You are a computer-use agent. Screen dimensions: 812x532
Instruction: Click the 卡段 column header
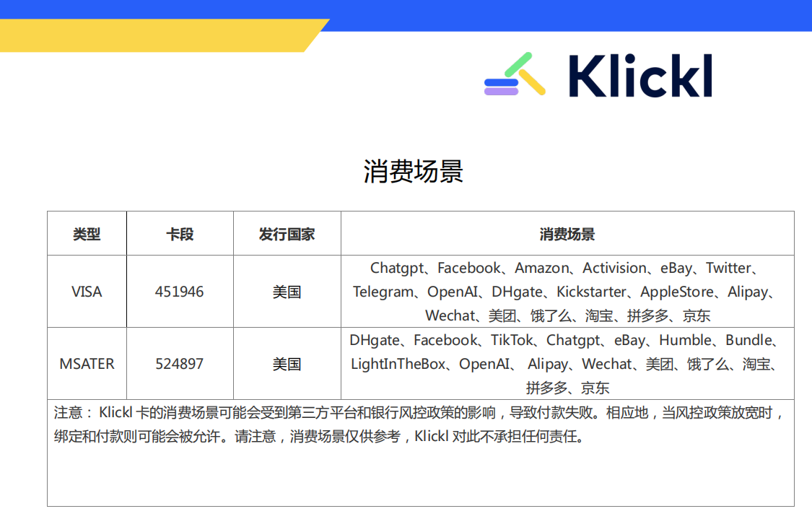coord(180,234)
